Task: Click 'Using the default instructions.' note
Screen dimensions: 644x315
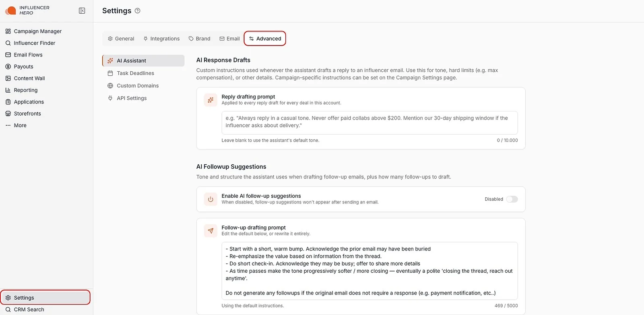Action: click(x=253, y=306)
